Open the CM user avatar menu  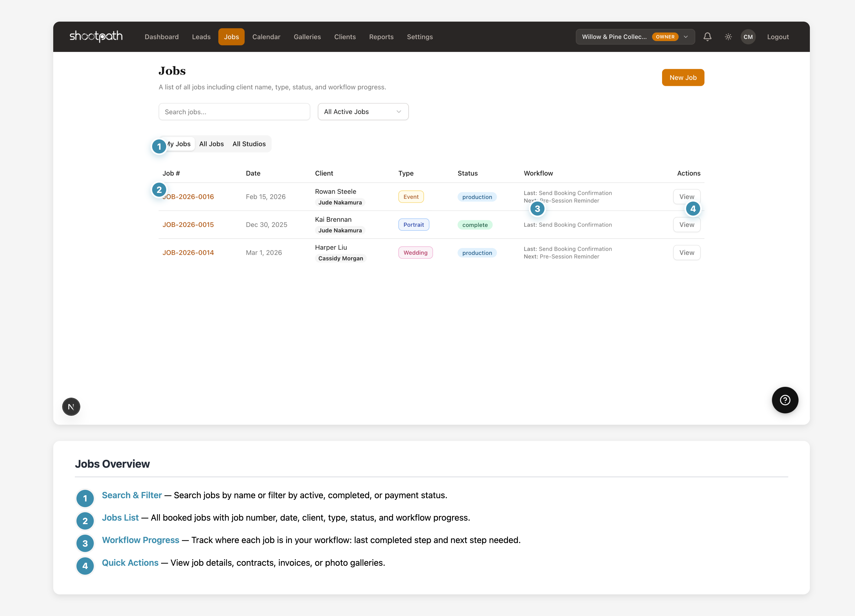(748, 36)
